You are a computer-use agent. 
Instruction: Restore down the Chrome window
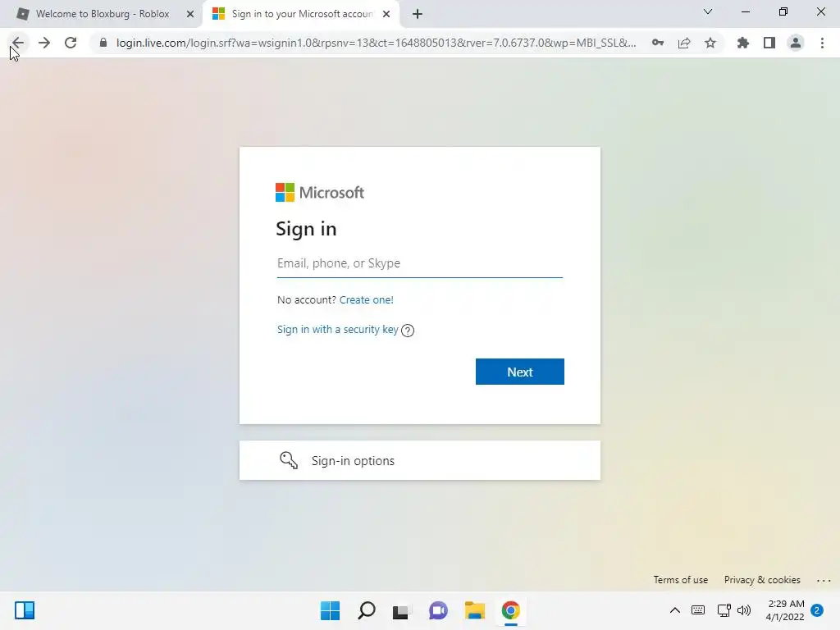[x=783, y=11]
